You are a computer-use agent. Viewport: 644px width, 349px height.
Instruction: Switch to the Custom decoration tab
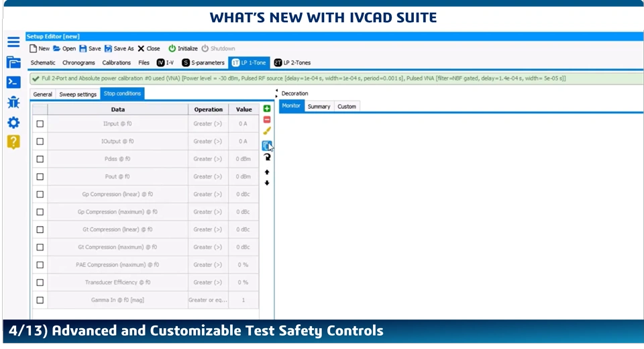point(347,107)
